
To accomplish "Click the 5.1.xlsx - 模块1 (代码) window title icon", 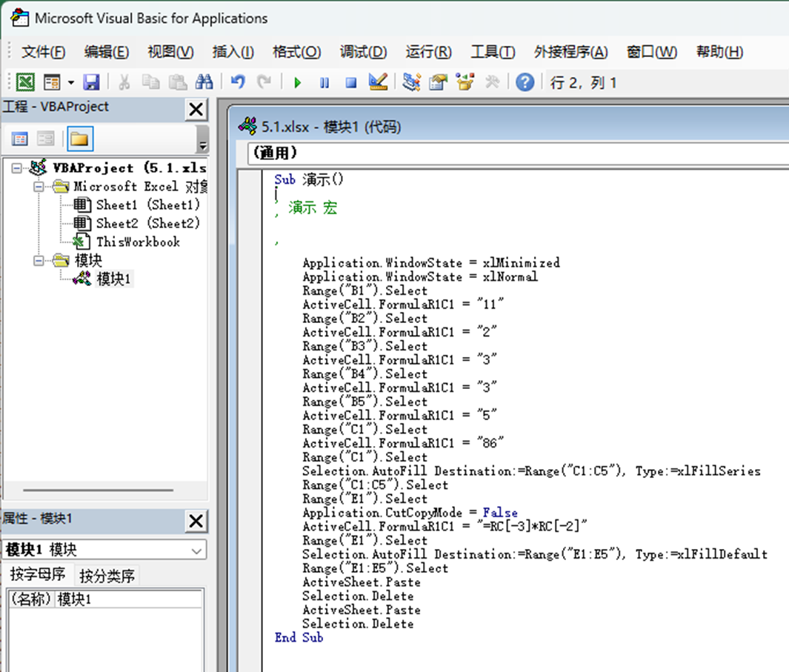I will tap(247, 126).
